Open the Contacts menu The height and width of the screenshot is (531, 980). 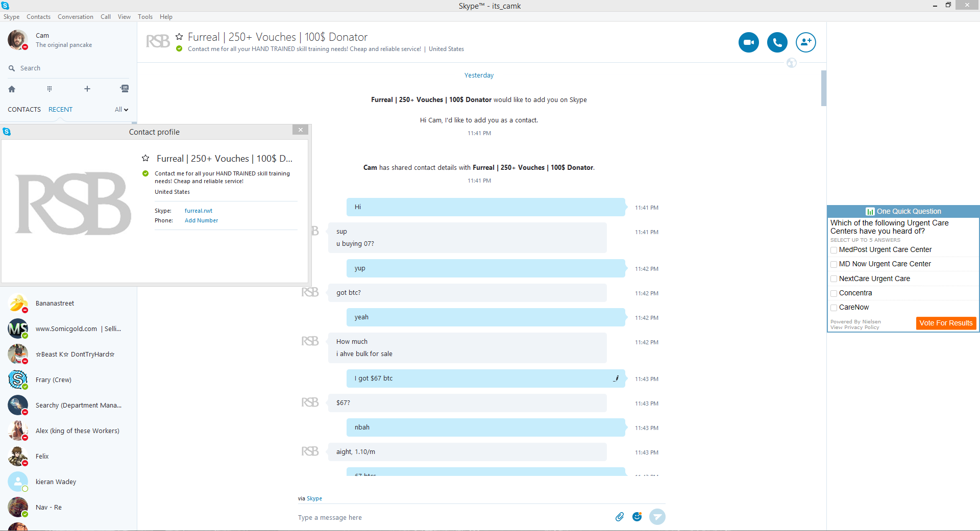[x=38, y=17]
